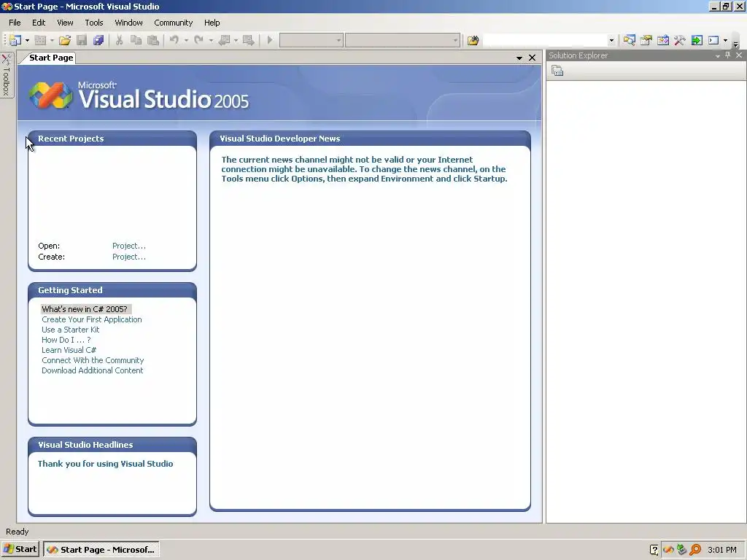Click the Paste clipboard icon

(153, 41)
